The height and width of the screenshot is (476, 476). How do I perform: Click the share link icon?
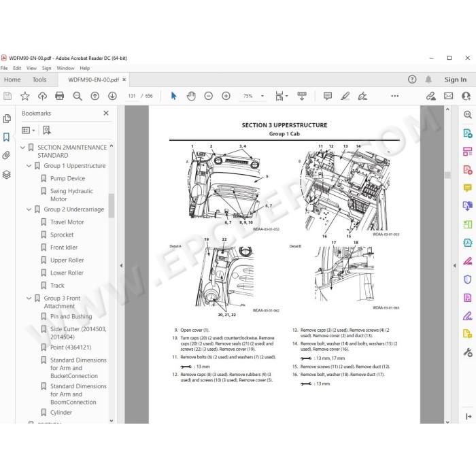(430, 97)
